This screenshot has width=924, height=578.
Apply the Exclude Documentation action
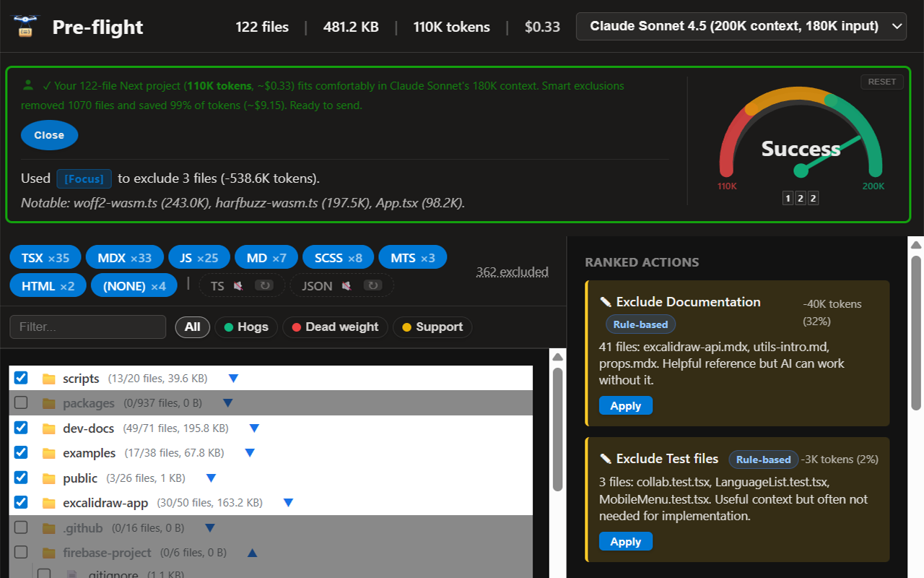coord(625,405)
